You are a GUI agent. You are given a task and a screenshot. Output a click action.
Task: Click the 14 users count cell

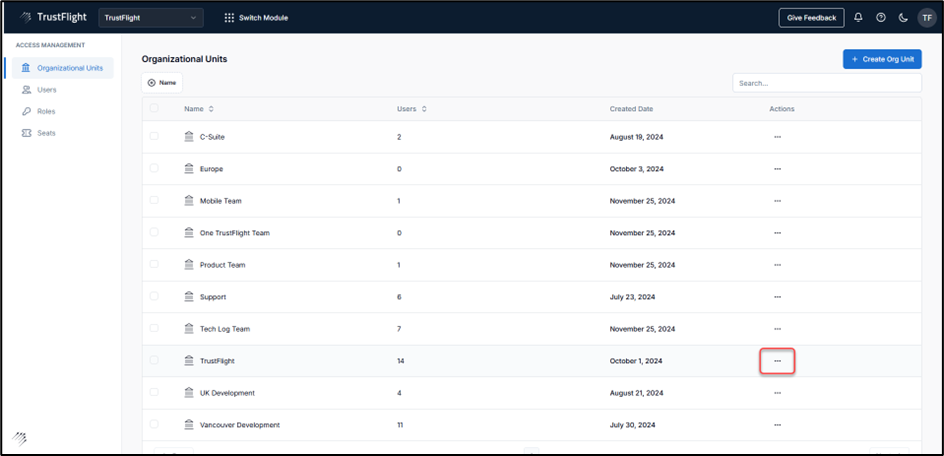pyautogui.click(x=401, y=361)
